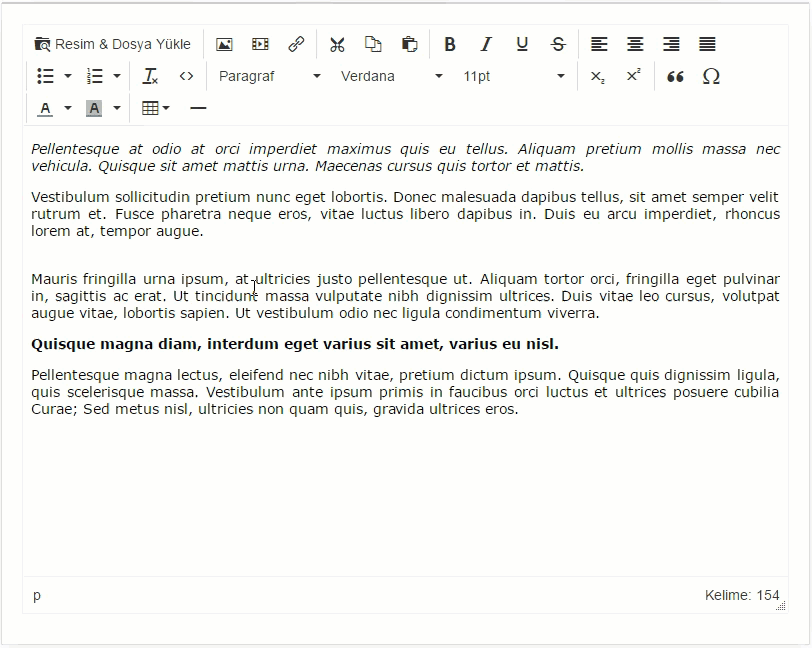This screenshot has width=812, height=648.
Task: Toggle bold formatting
Action: point(450,44)
